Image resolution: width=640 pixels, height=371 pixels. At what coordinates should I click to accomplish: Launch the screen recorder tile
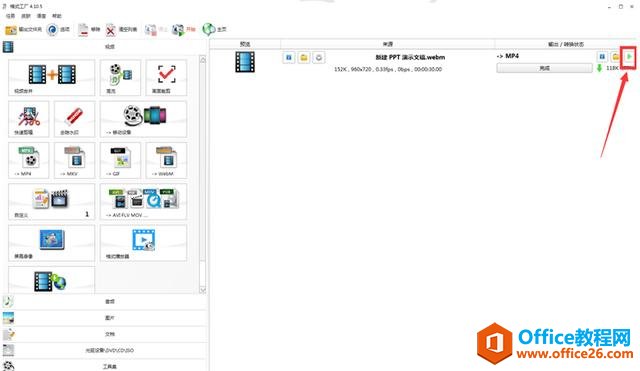point(51,243)
